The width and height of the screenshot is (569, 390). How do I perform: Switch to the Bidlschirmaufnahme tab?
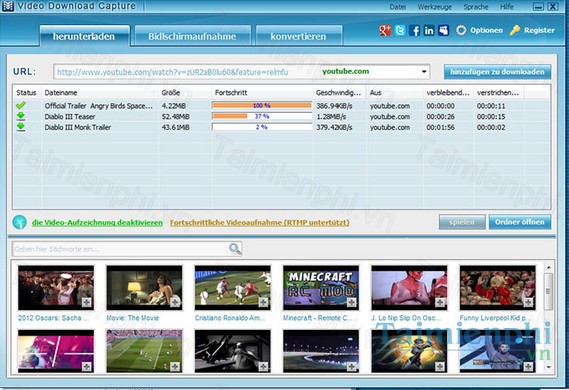(192, 36)
